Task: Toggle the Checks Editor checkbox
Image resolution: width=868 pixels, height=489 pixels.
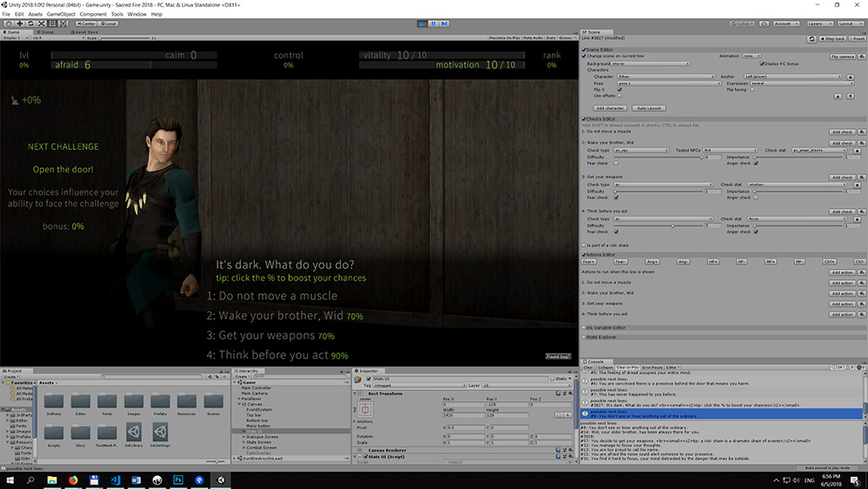Action: [x=584, y=119]
